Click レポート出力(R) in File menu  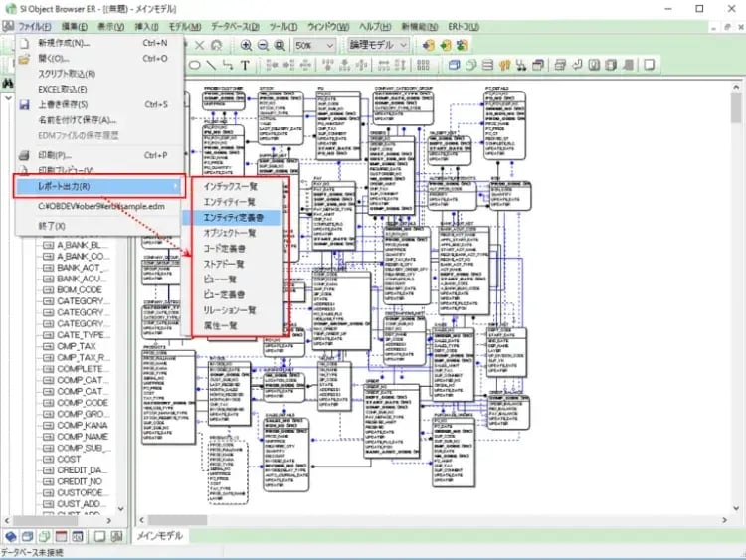(x=66, y=186)
